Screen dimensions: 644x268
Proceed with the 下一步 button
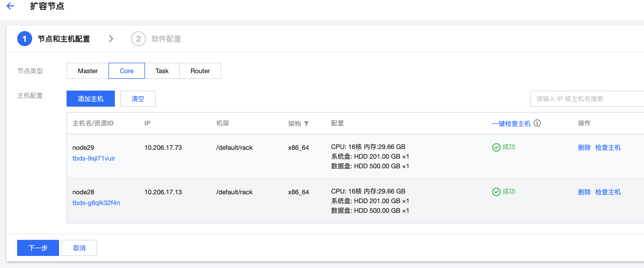(x=38, y=248)
